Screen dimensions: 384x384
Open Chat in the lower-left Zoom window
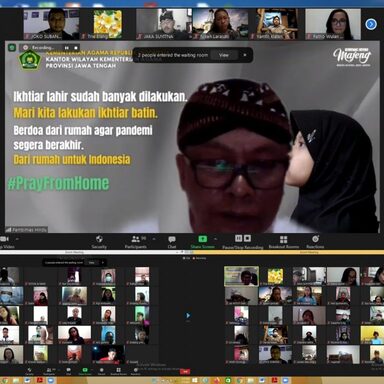[68, 371]
